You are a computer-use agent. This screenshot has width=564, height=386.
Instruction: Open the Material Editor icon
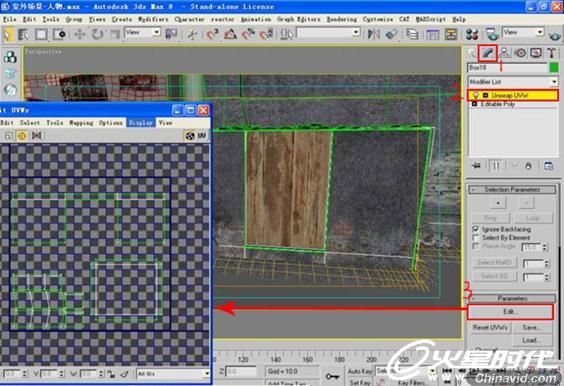point(472,35)
